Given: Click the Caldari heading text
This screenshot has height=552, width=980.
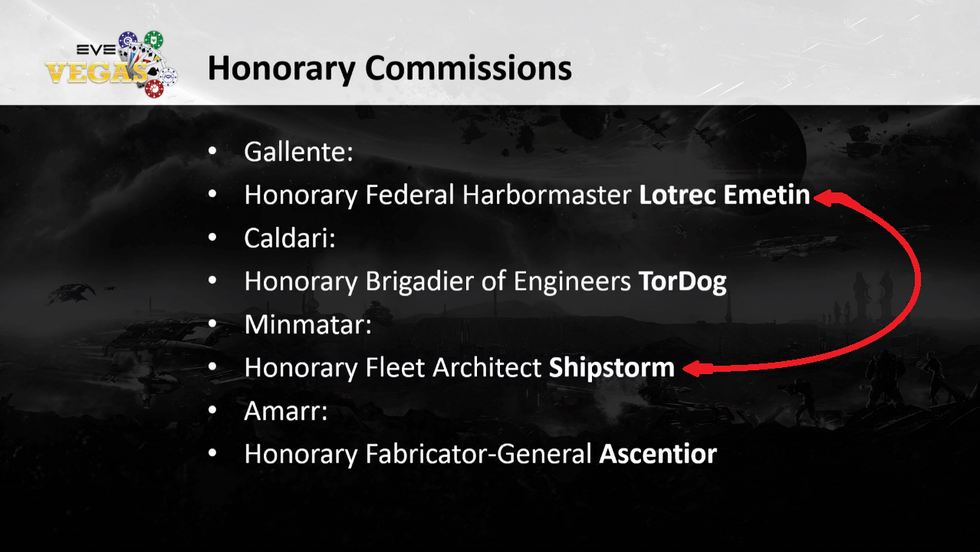Looking at the screenshot, I should (x=290, y=238).
